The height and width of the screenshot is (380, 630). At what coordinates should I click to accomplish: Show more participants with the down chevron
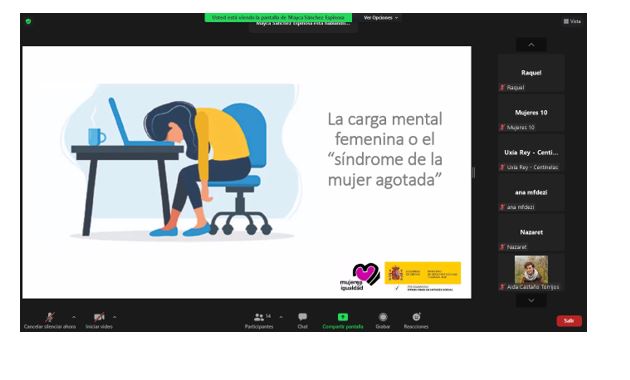(531, 300)
